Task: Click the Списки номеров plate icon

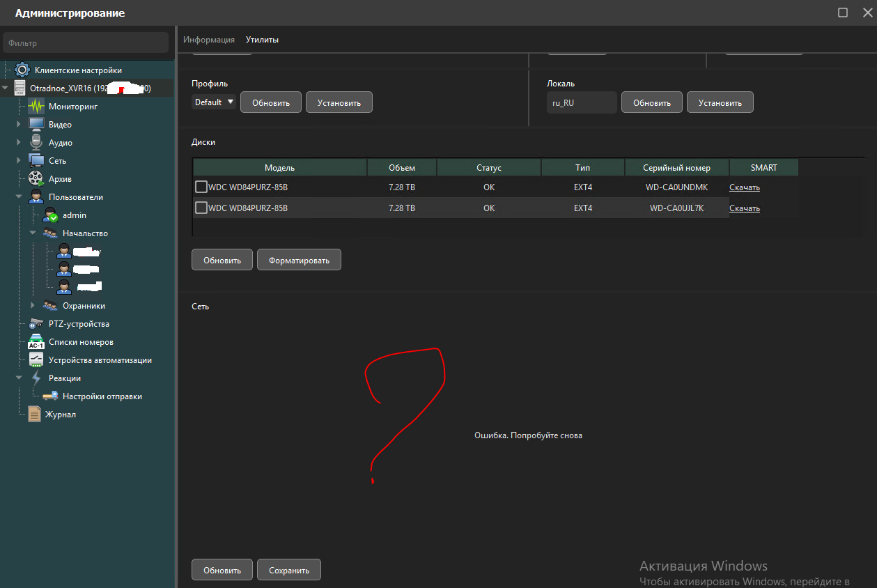Action: (36, 342)
